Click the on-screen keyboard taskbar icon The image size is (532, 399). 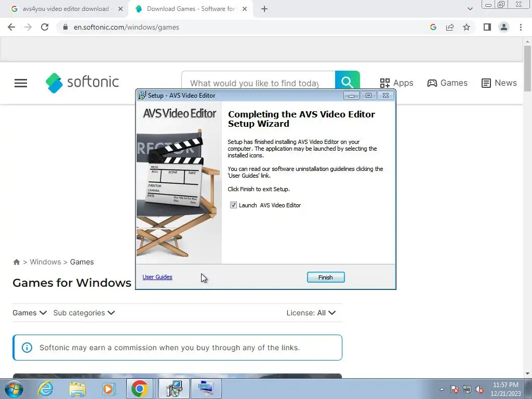tap(206, 389)
